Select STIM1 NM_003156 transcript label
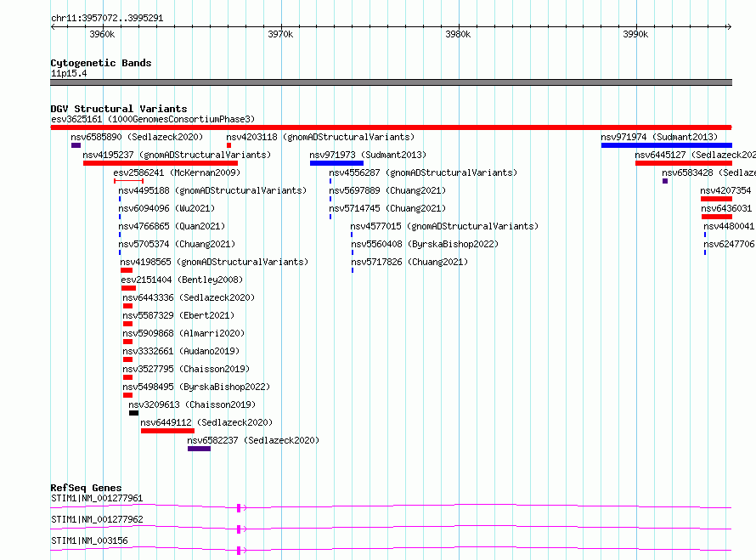The height and width of the screenshot is (560, 756). pos(89,540)
